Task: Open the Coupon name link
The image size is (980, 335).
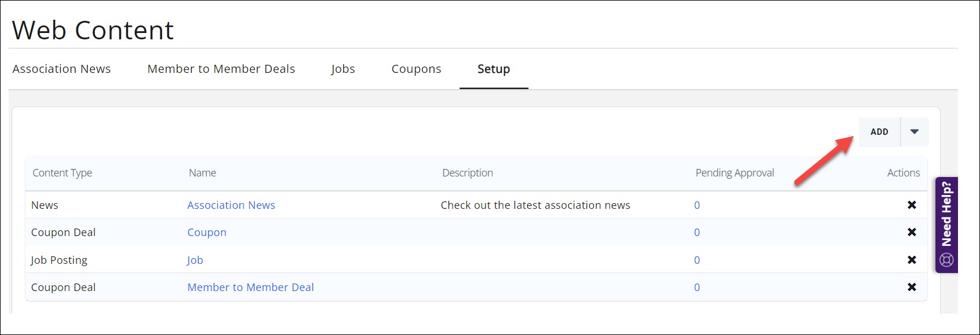Action: [x=207, y=233]
